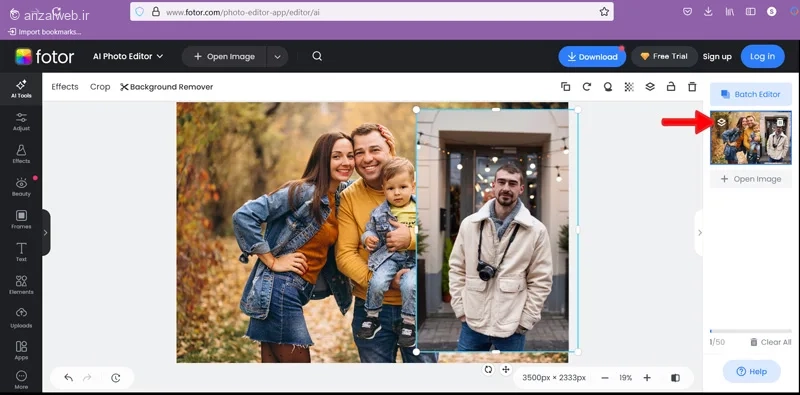Open the Effects sidebar tool
The width and height of the screenshot is (800, 395).
click(x=21, y=154)
